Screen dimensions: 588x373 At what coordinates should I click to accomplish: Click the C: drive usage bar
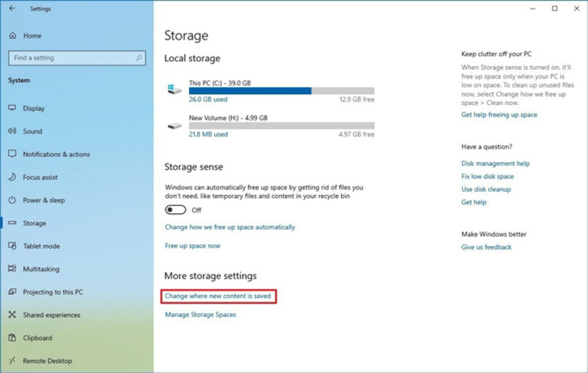tap(281, 91)
